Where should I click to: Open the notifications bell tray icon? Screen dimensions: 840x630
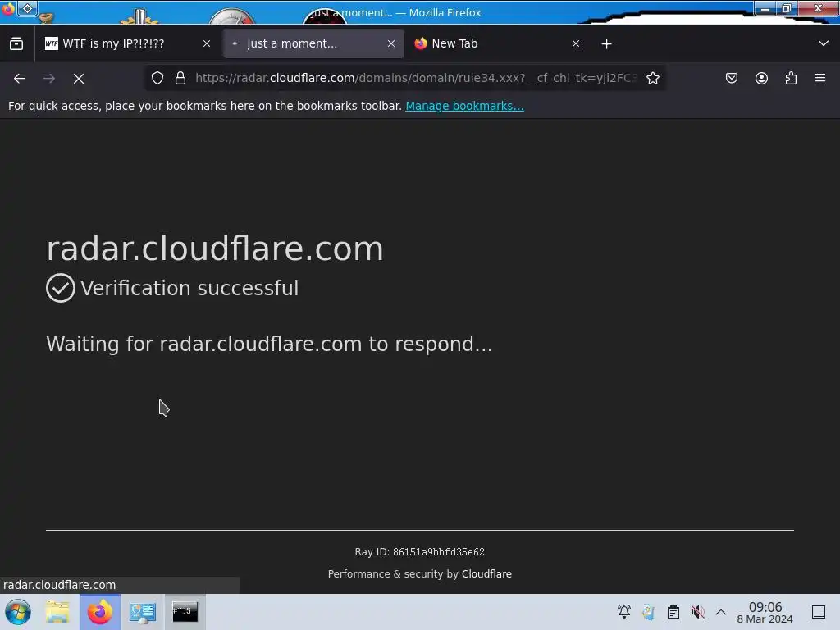(624, 612)
